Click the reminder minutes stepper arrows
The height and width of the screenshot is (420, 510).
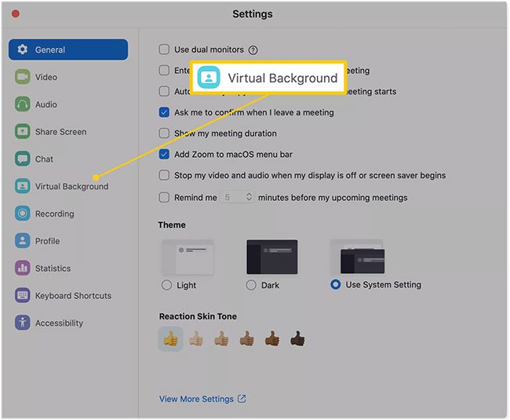pos(249,198)
